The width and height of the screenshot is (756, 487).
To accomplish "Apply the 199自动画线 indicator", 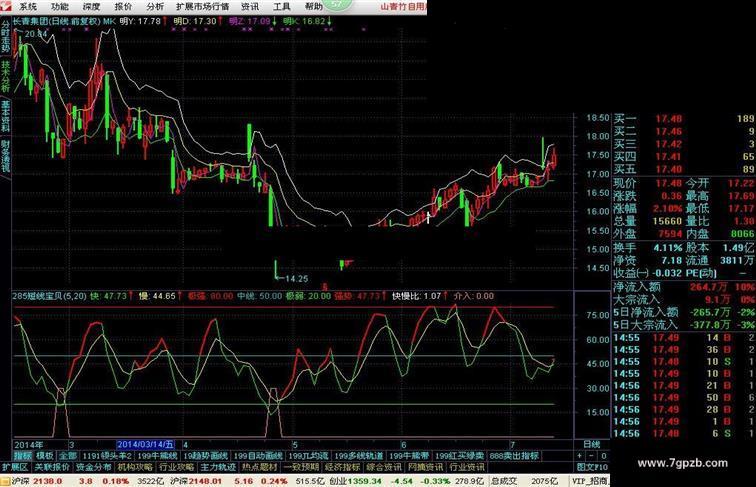I will 258,456.
